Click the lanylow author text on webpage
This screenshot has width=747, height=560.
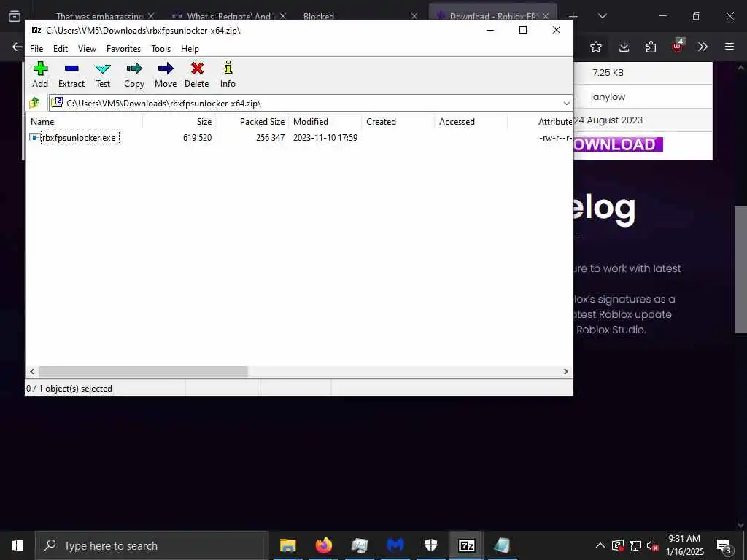coord(608,97)
